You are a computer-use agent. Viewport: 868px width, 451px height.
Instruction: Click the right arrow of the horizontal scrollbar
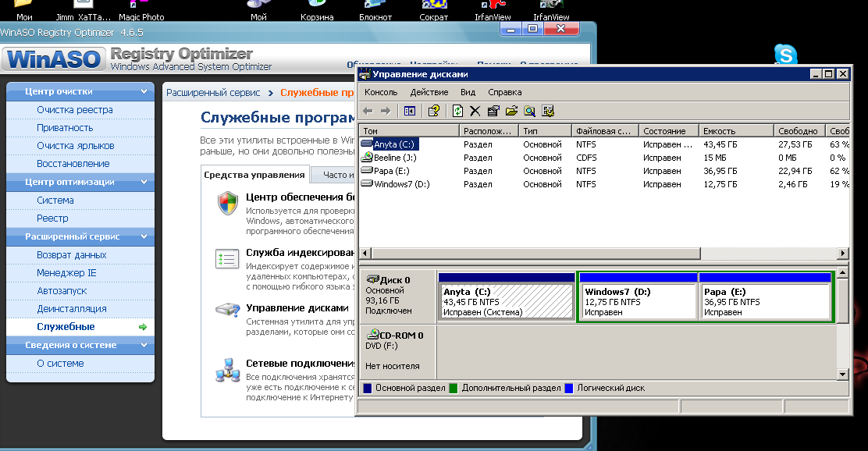coord(842,254)
